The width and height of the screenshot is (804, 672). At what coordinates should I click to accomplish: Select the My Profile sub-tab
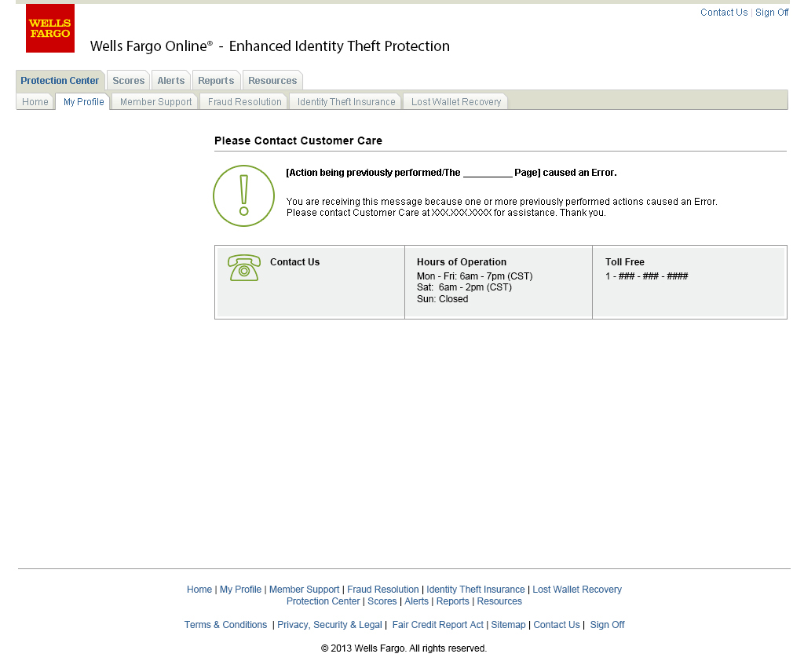[x=83, y=101]
